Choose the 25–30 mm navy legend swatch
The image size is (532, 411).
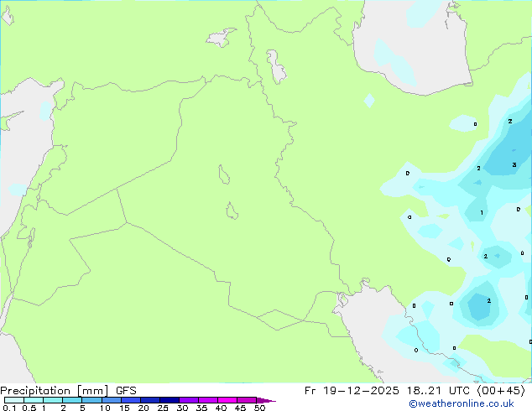[x=170, y=400]
